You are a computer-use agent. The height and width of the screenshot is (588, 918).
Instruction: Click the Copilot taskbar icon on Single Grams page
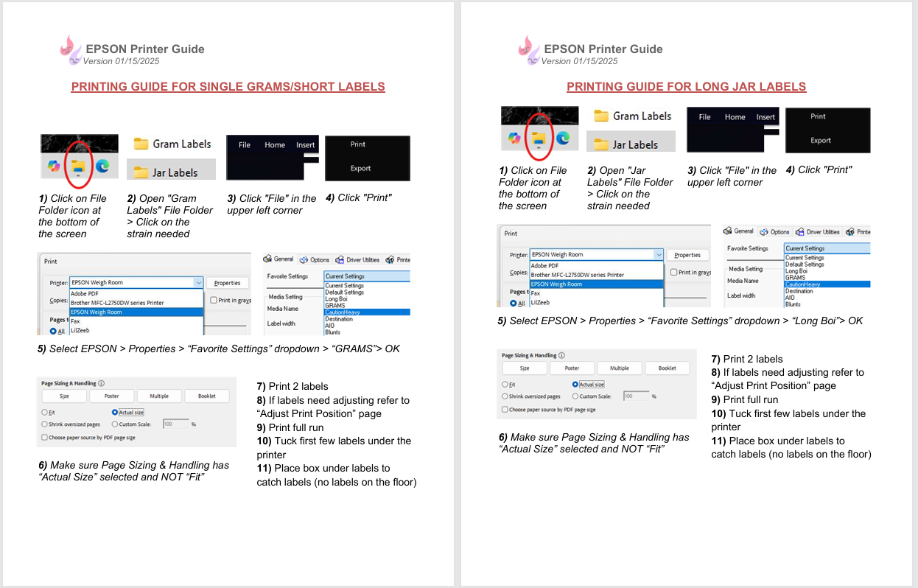coord(54,167)
